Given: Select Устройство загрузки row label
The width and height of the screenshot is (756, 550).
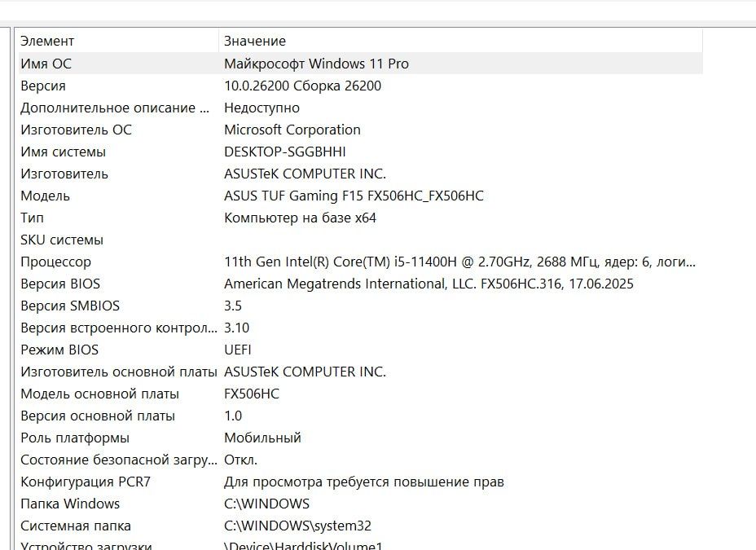Looking at the screenshot, I should [x=86, y=546].
